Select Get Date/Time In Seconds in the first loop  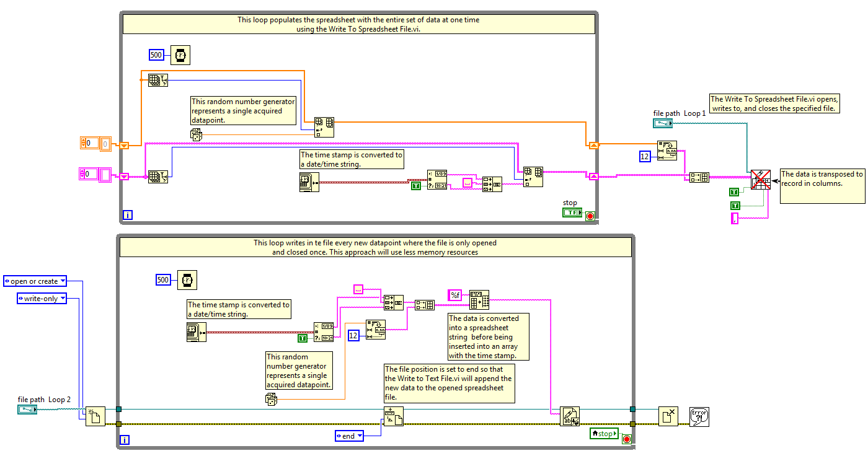point(309,182)
